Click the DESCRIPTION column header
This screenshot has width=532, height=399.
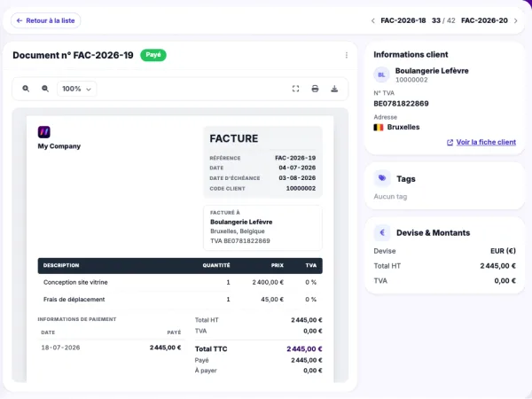pos(61,265)
